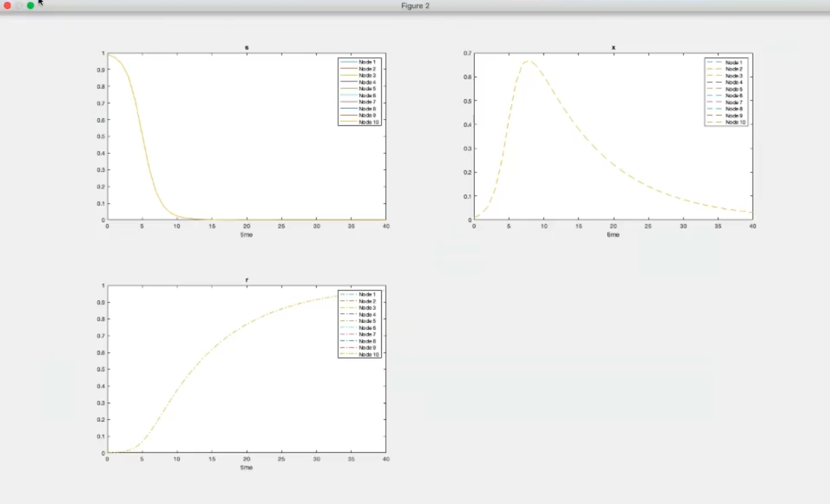
Task: Click Node 1 label in the s plot legend
Action: [x=367, y=62]
